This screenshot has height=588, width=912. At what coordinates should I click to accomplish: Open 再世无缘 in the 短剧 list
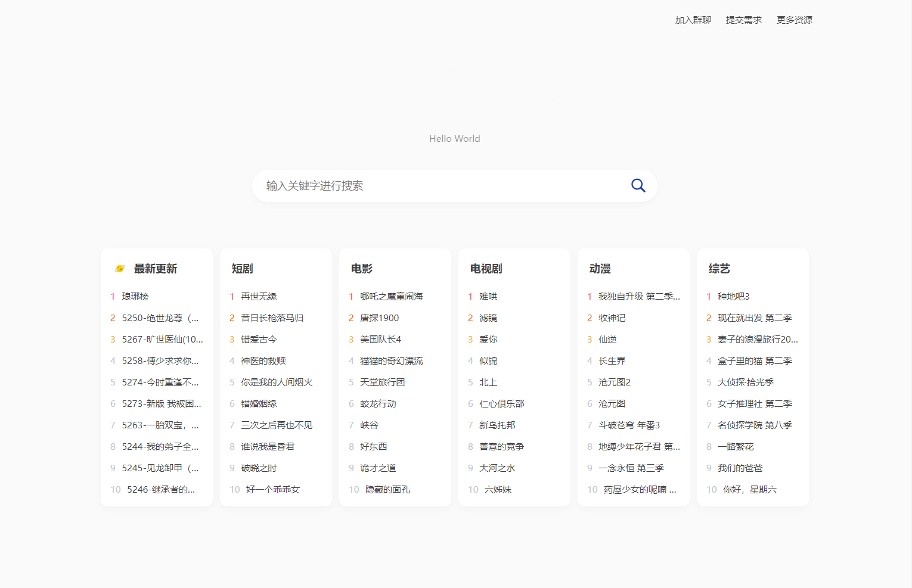click(x=259, y=296)
